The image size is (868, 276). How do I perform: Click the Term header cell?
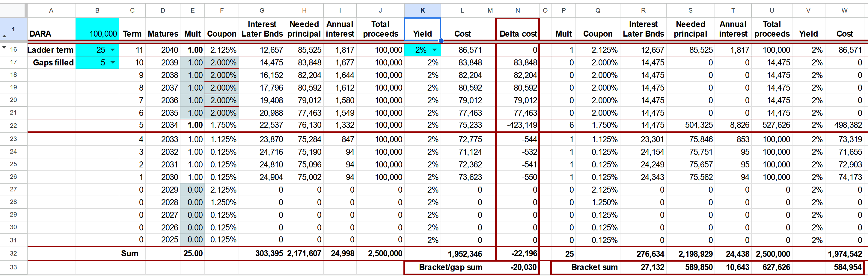click(132, 29)
